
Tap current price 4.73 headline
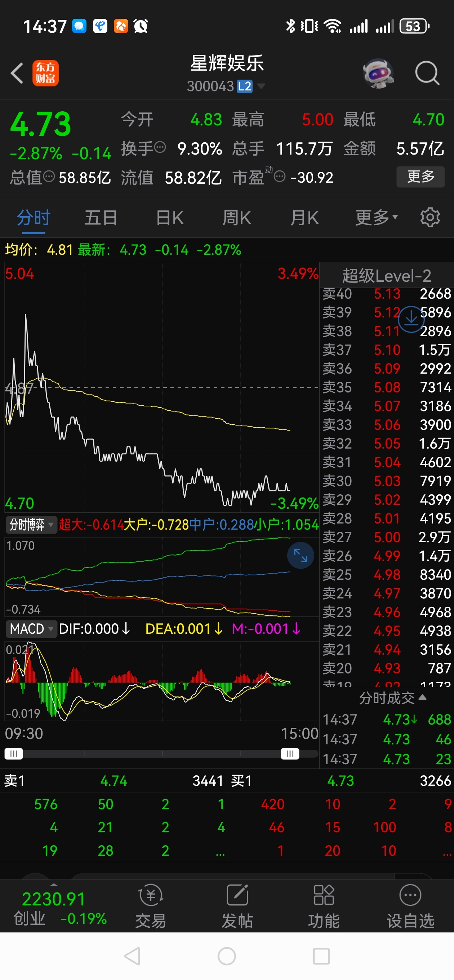click(x=40, y=124)
